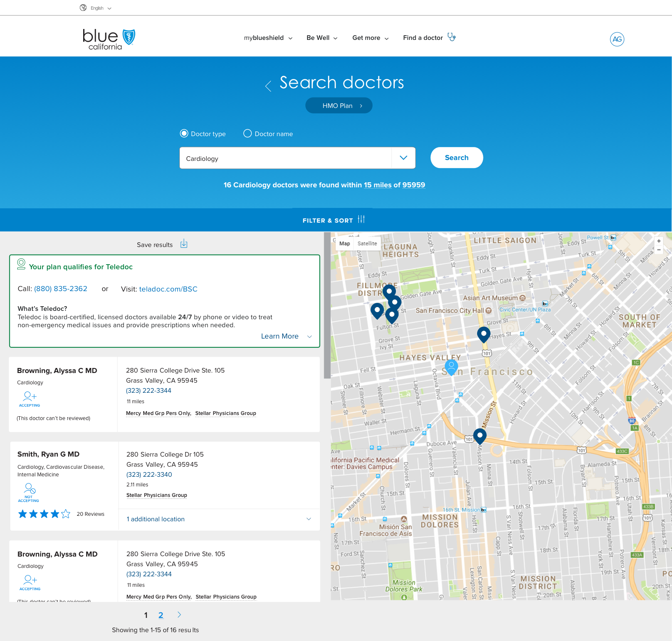The height and width of the screenshot is (641, 672).
Task: Open the English language dropdown
Action: click(x=101, y=8)
